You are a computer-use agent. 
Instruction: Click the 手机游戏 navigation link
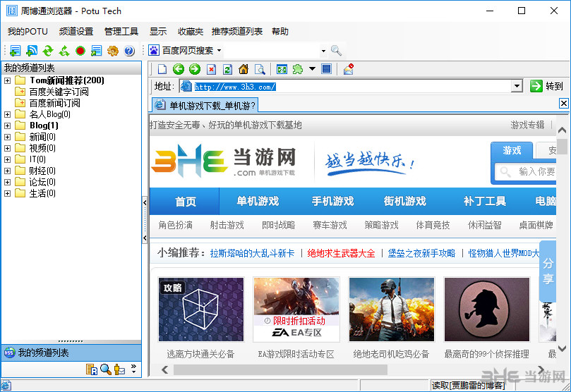pyautogui.click(x=332, y=202)
